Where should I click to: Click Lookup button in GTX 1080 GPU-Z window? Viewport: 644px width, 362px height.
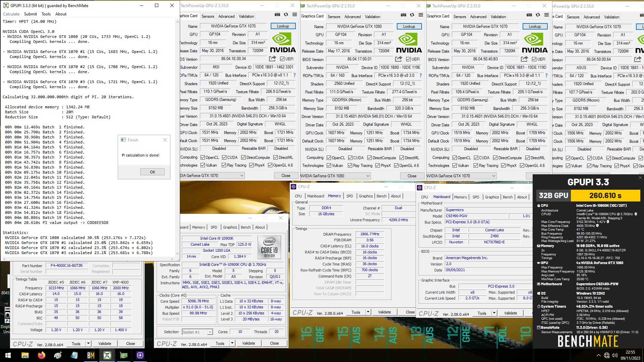pos(409,26)
